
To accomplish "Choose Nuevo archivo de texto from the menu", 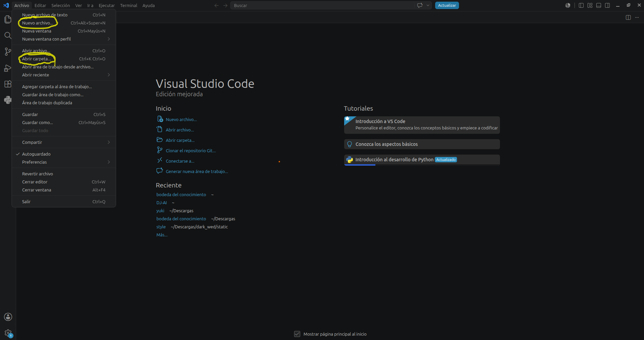I will pyautogui.click(x=64, y=15).
